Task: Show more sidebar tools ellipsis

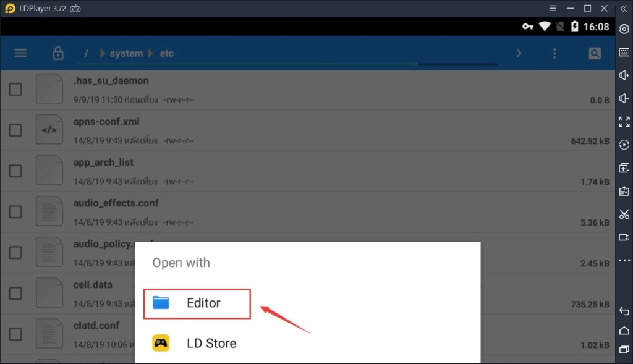Action: coord(624,260)
